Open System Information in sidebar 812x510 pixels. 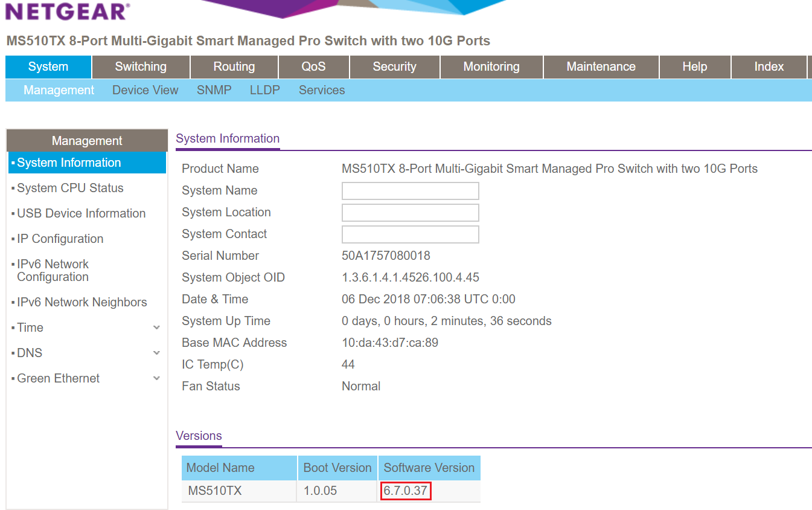pyautogui.click(x=87, y=163)
